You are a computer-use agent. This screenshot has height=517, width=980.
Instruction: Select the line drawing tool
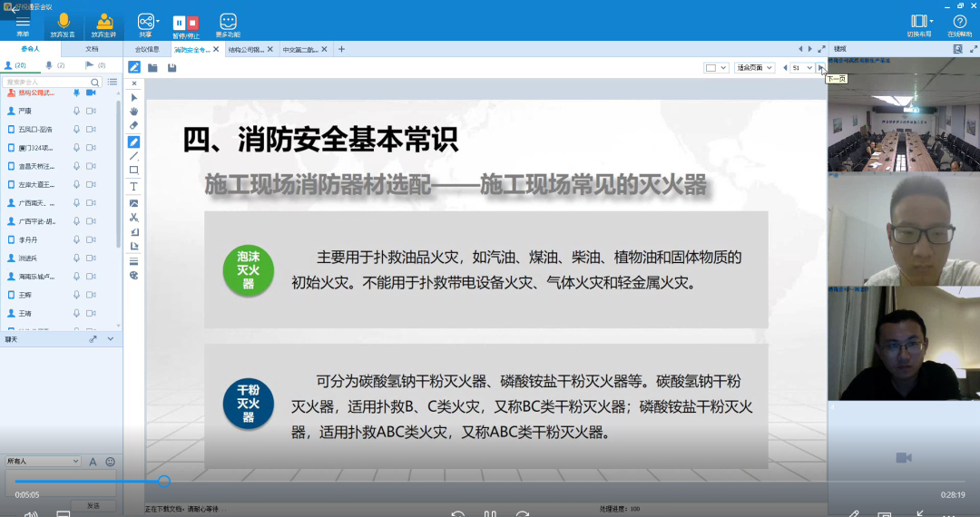133,156
